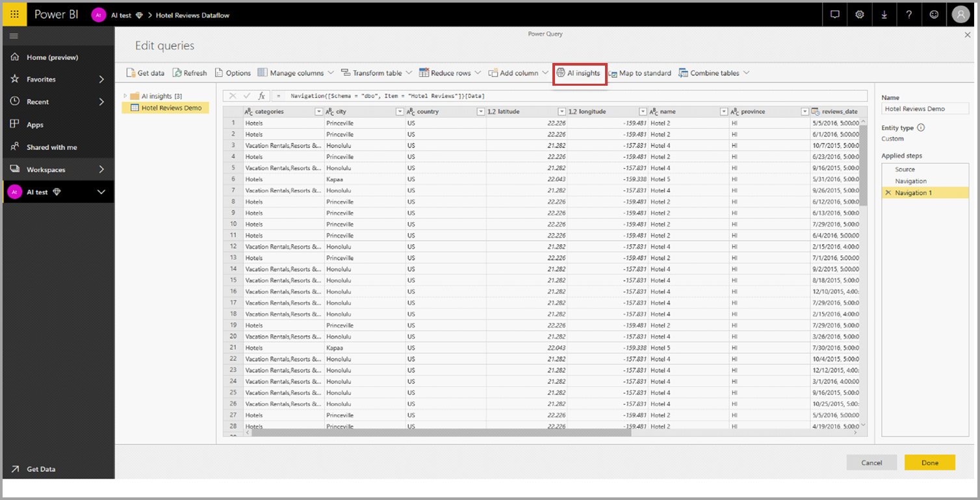Open the Notifications icon in the top bar
980x500 pixels.
click(x=834, y=14)
